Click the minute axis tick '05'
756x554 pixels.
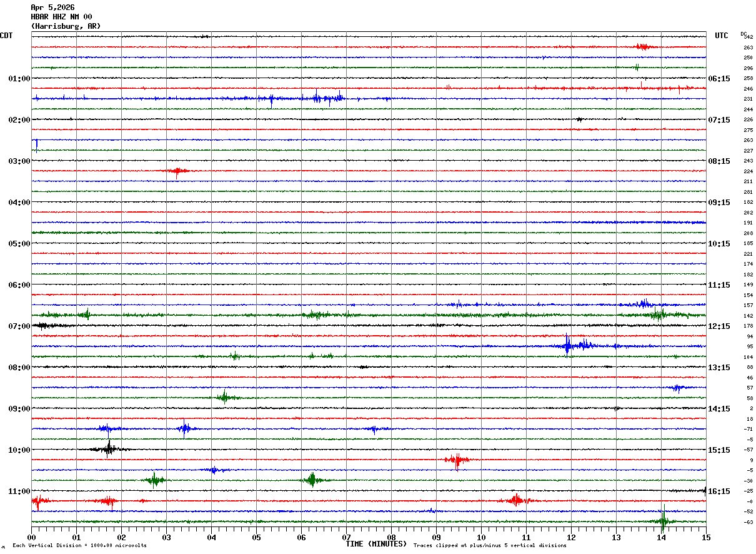256,537
